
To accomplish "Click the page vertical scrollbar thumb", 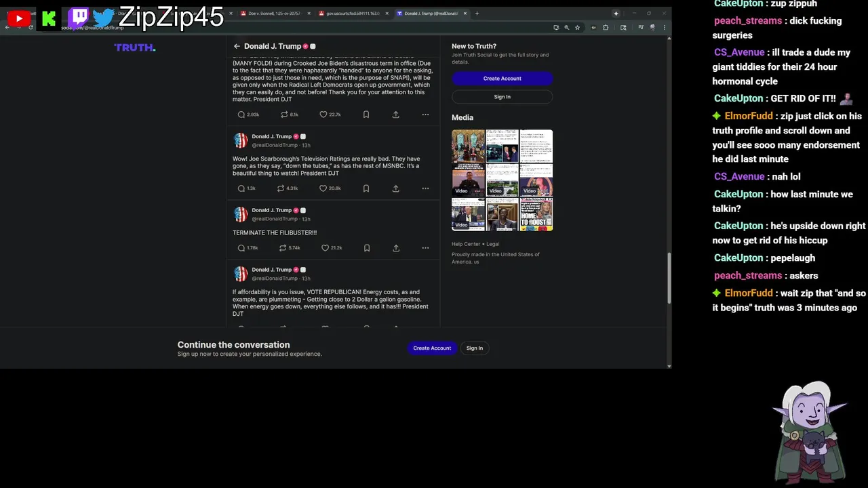I will (x=669, y=278).
